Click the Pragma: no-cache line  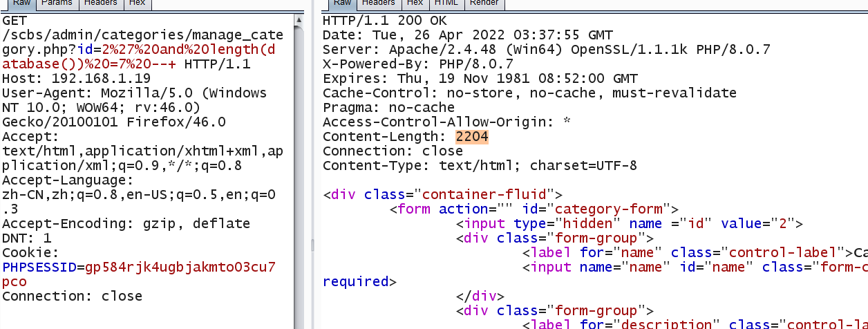[389, 108]
